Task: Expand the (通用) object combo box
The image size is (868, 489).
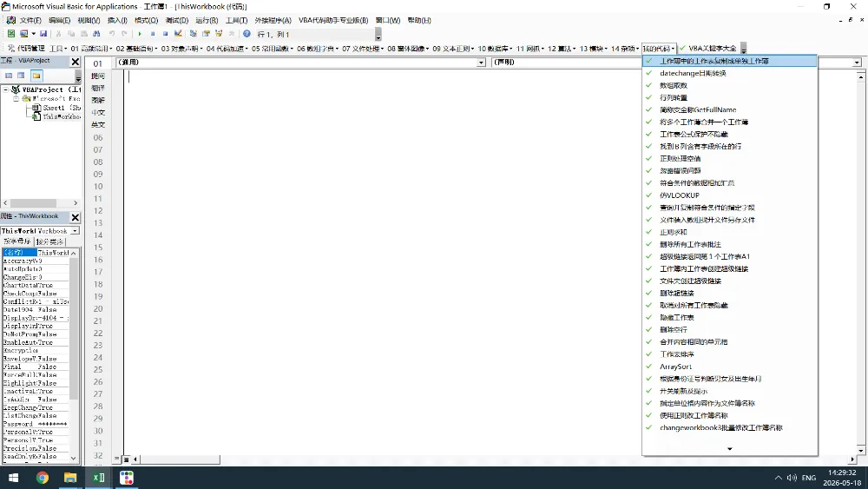Action: point(481,63)
